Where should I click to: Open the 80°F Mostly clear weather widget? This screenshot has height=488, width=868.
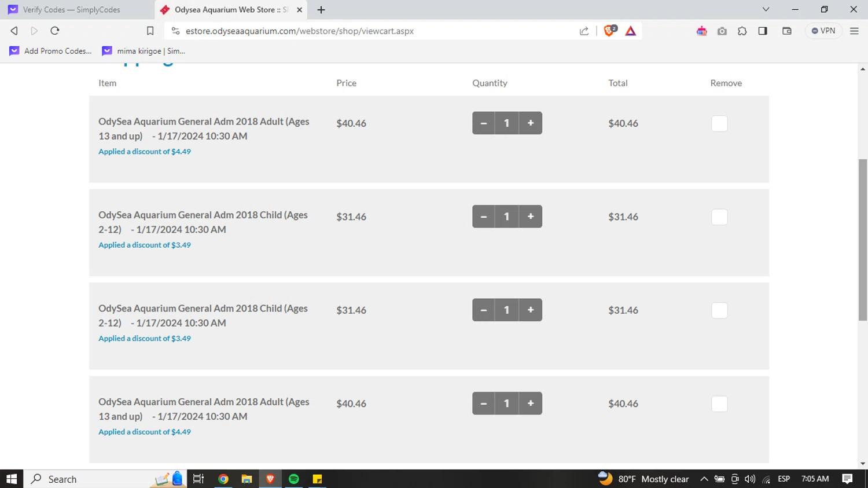click(x=643, y=479)
